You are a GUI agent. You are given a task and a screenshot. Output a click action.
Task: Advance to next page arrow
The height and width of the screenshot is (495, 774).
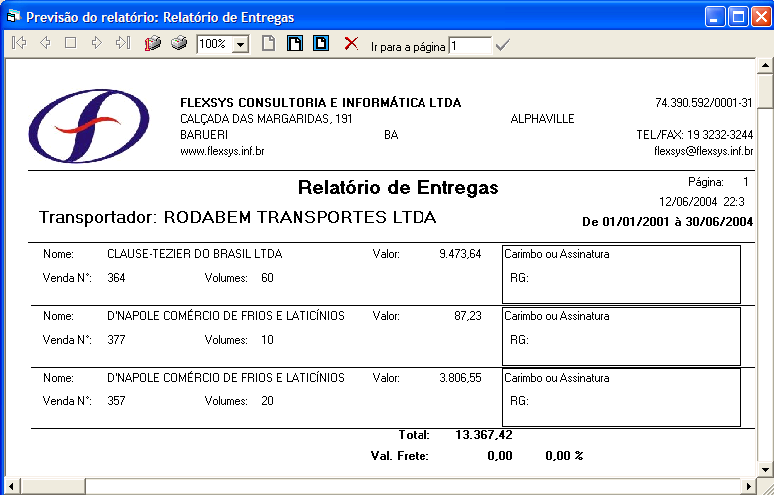(96, 44)
